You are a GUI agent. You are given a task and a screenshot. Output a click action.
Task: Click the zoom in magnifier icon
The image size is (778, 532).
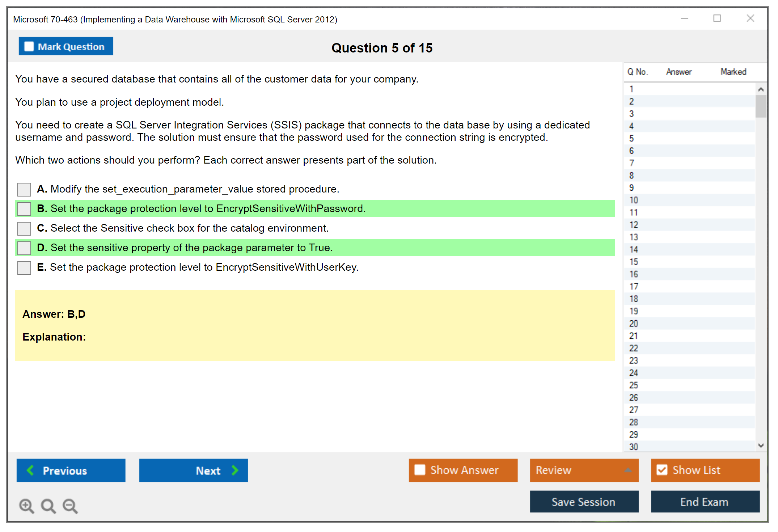pyautogui.click(x=26, y=506)
